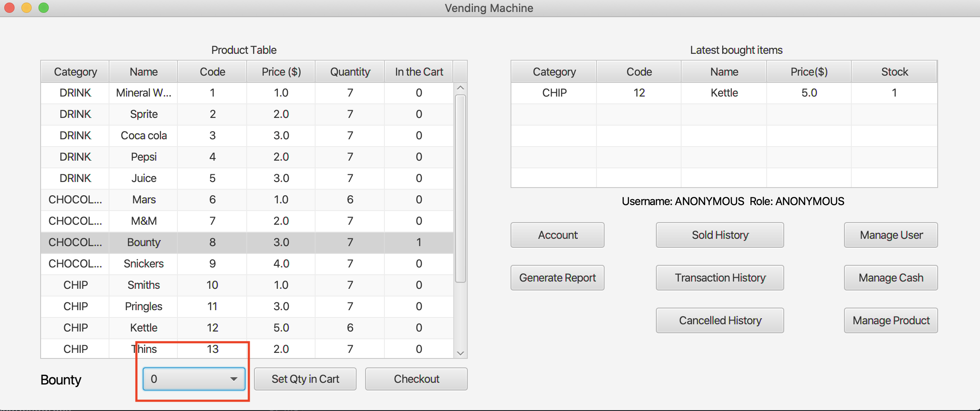980x411 pixels.
Task: Sort product table by Quantity header
Action: [350, 72]
